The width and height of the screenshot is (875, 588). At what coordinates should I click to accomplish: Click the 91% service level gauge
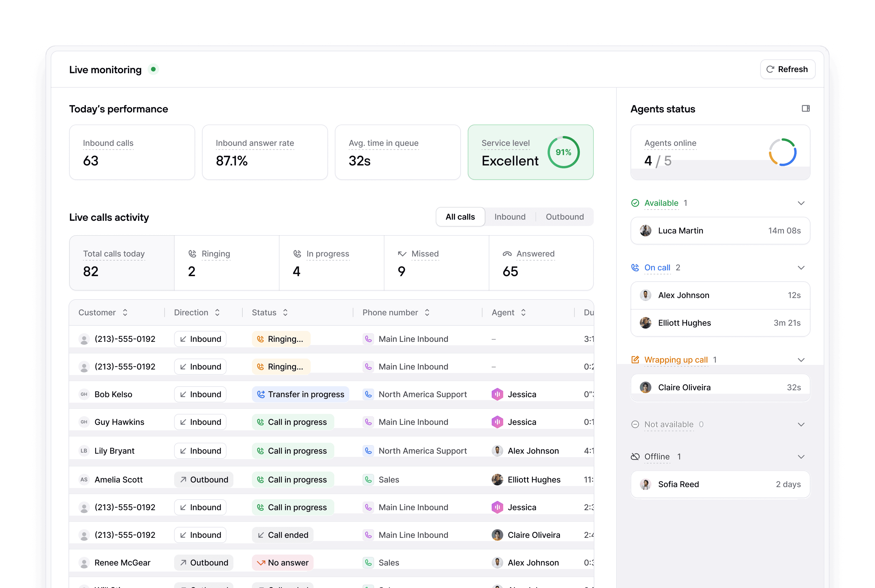tap(563, 152)
